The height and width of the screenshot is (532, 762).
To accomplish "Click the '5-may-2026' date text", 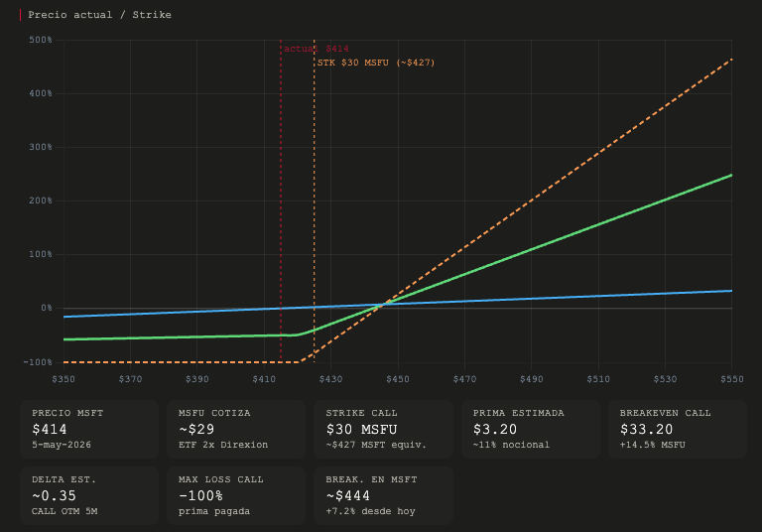I will tap(62, 445).
